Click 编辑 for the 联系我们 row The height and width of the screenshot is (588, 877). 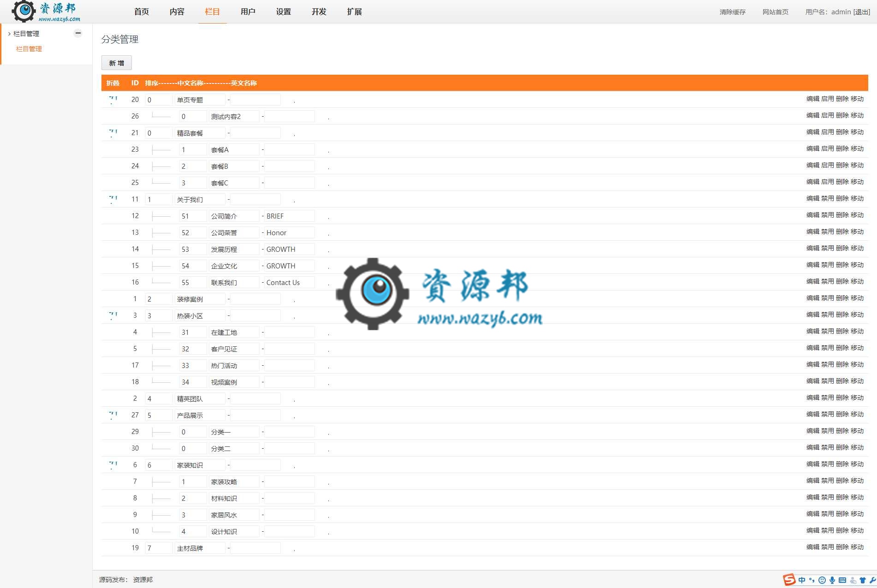pyautogui.click(x=812, y=281)
